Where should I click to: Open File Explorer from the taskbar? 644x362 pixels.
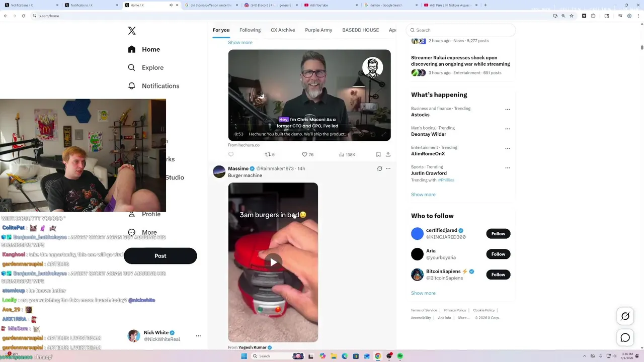pos(333,356)
